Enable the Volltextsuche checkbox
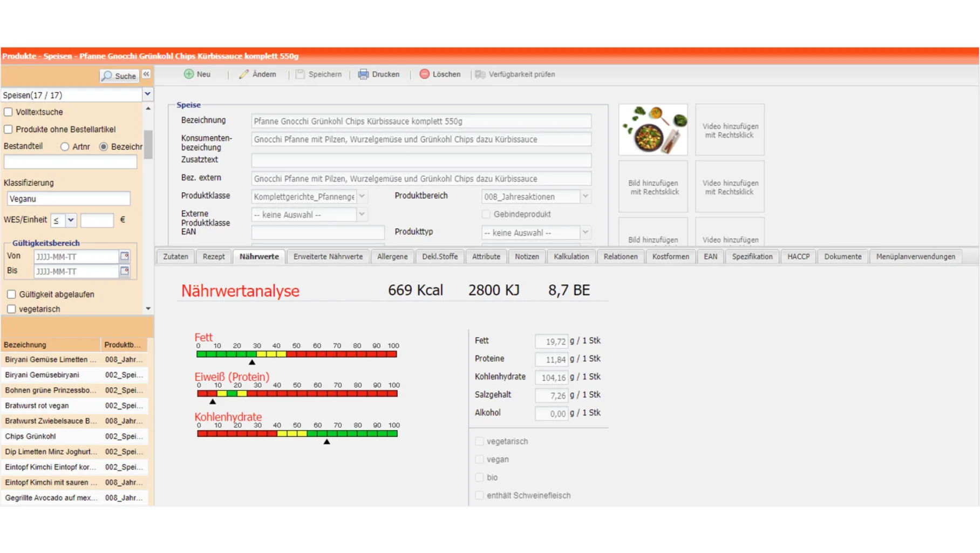Viewport: 980px width, 553px height. pyautogui.click(x=9, y=112)
